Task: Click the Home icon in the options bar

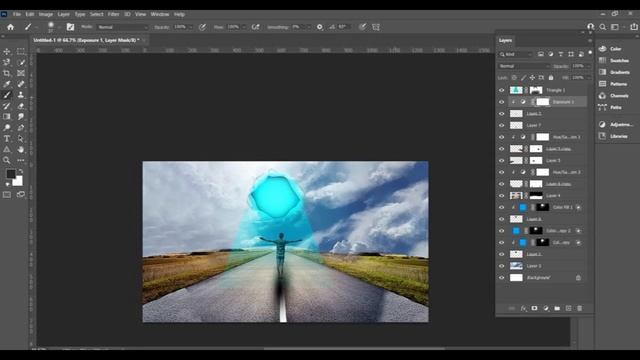Action: pyautogui.click(x=11, y=27)
